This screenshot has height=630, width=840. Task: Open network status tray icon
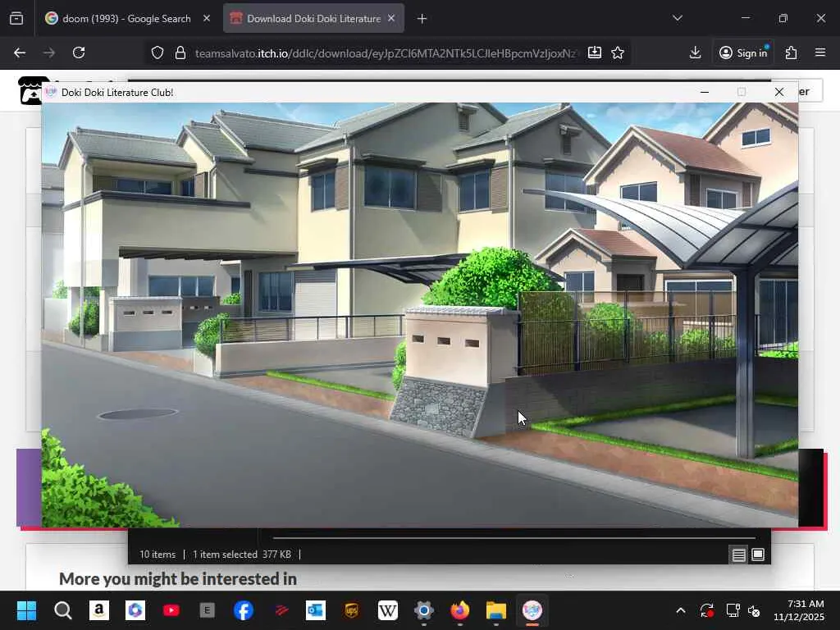[x=733, y=610]
